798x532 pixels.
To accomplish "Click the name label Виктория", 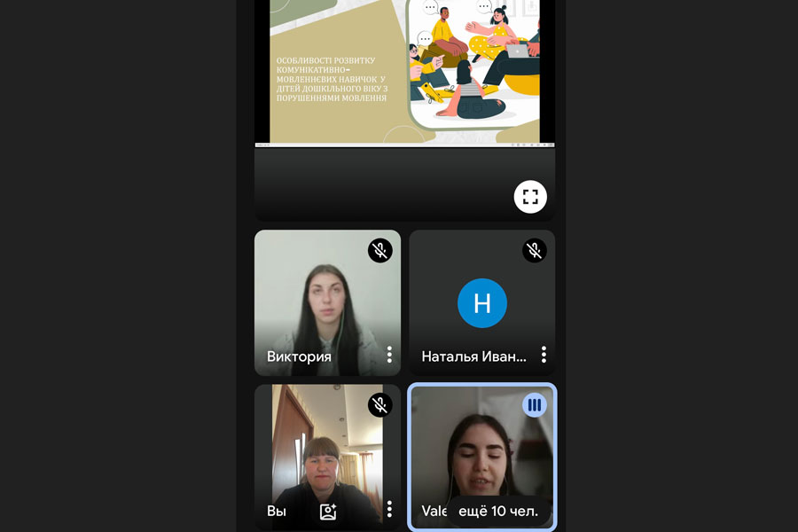I will tap(300, 356).
